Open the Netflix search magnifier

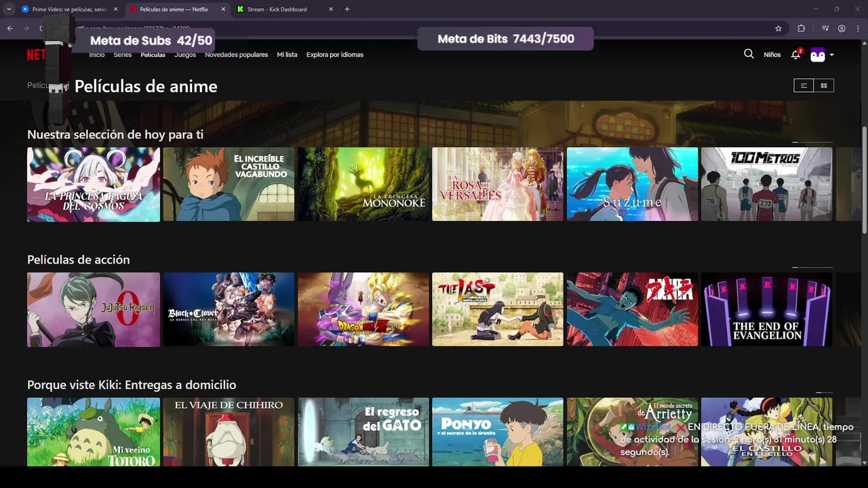click(x=749, y=54)
